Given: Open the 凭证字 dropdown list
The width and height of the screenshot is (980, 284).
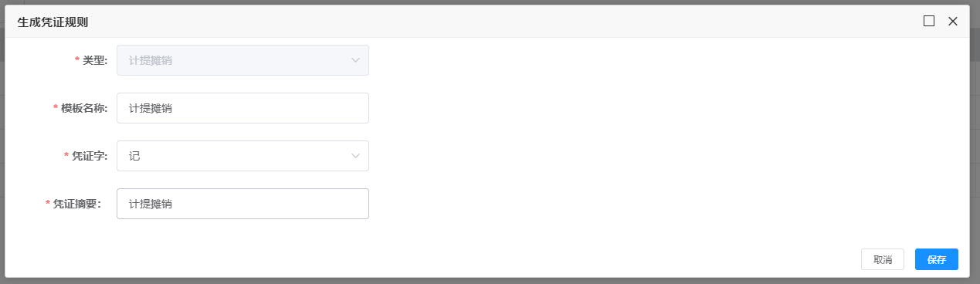Looking at the screenshot, I should (x=242, y=156).
